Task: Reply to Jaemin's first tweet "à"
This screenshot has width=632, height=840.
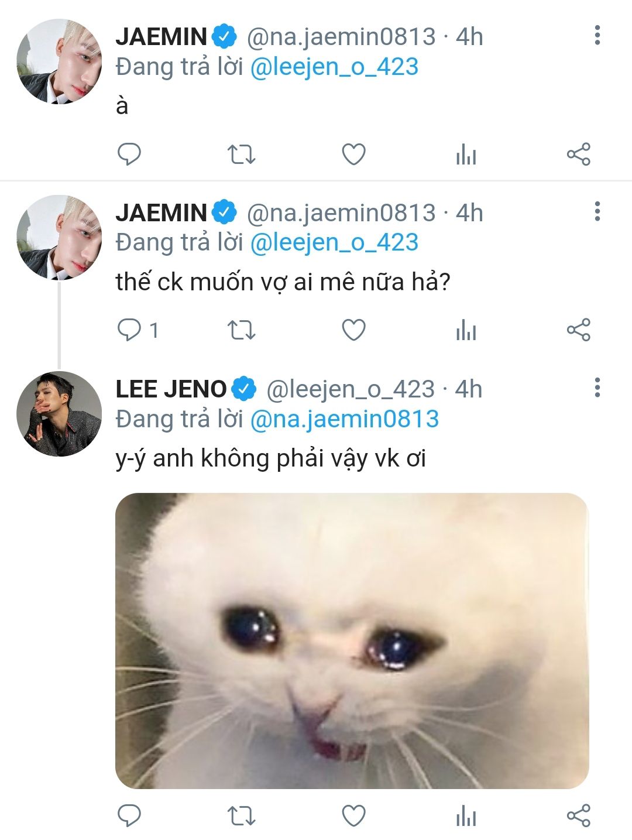Action: tap(129, 155)
